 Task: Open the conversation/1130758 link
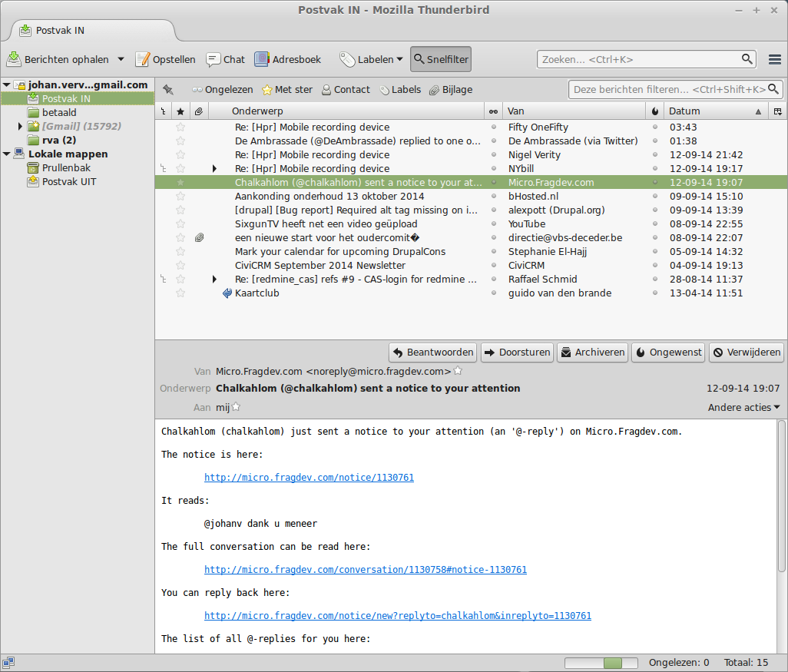tap(366, 569)
